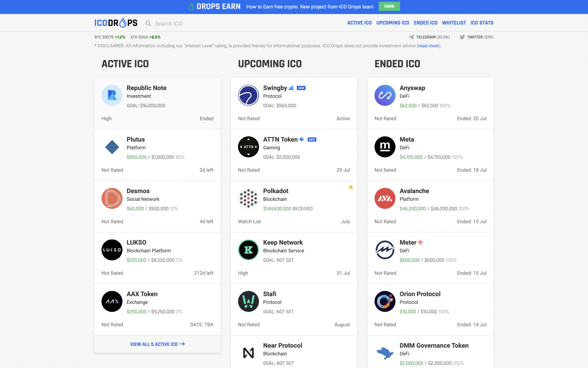Open the Plutus project title
Image resolution: width=588 pixels, height=368 pixels.
[x=136, y=139]
